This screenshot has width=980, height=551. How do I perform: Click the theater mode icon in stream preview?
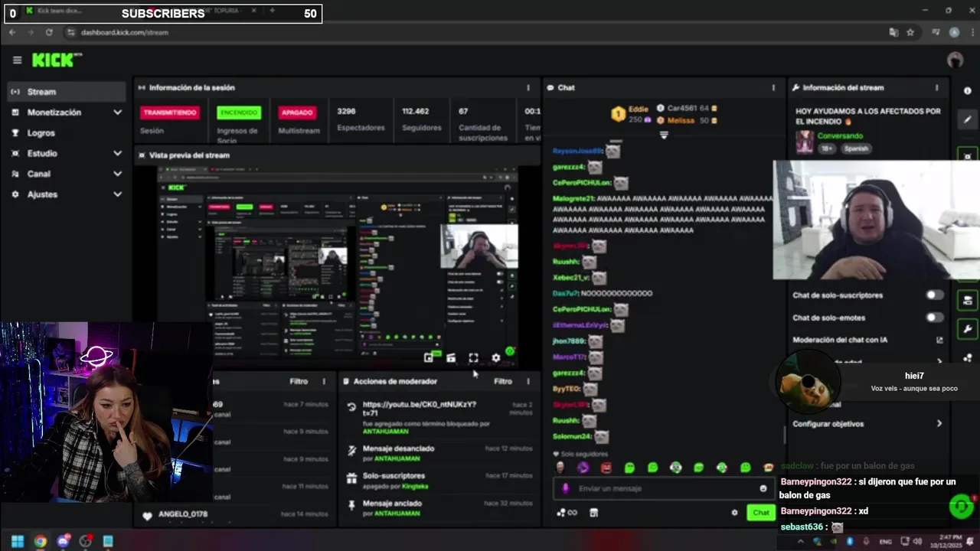pos(451,357)
